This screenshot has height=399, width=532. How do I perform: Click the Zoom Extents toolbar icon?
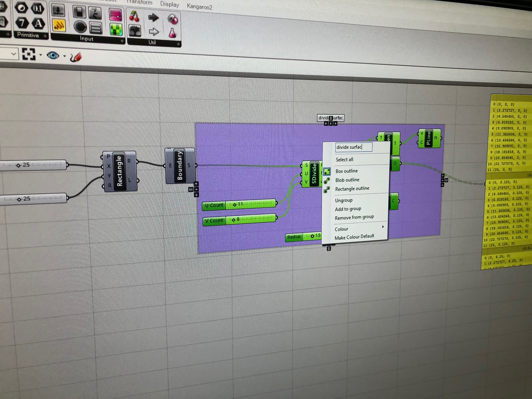coord(28,54)
